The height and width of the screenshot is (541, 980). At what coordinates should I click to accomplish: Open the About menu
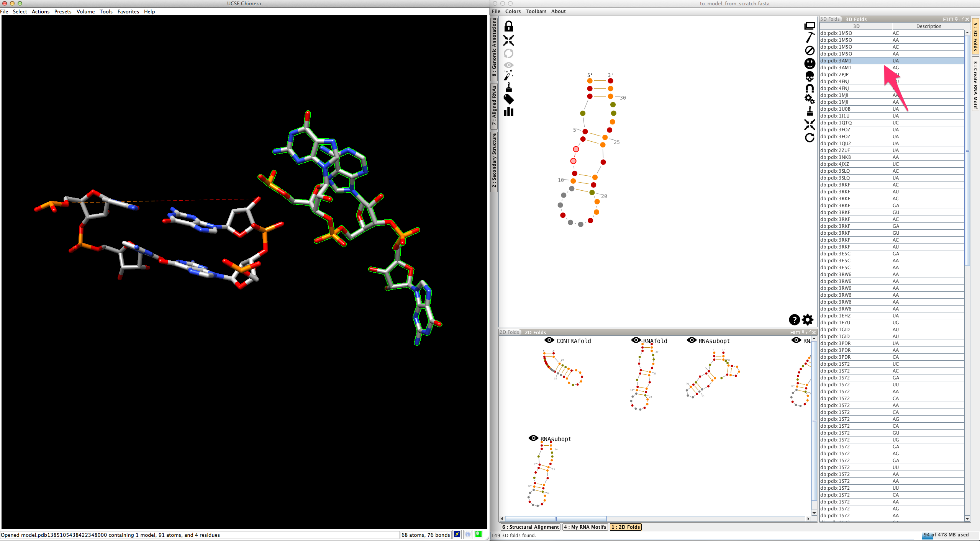(x=559, y=11)
